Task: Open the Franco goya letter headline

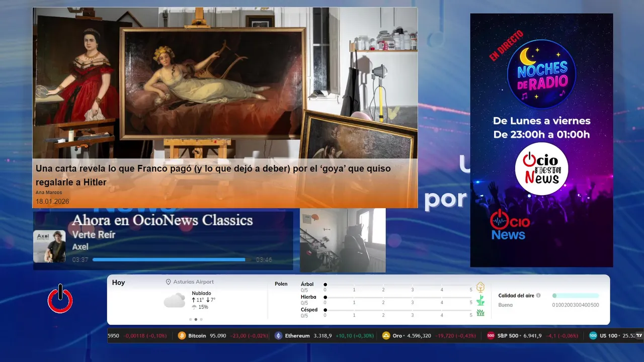Action: (213, 175)
